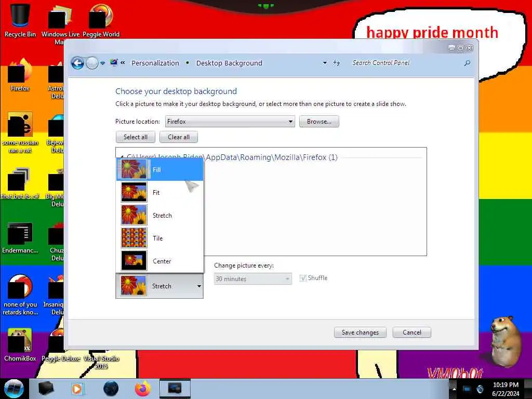Choose the Tile position option
The image size is (532, 399).
[160, 238]
